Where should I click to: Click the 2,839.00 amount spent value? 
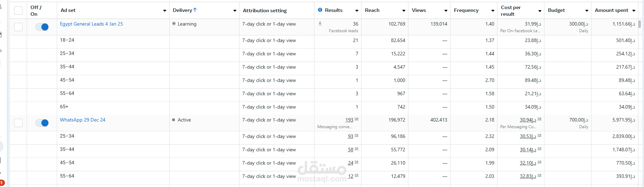pyautogui.click(x=624, y=136)
